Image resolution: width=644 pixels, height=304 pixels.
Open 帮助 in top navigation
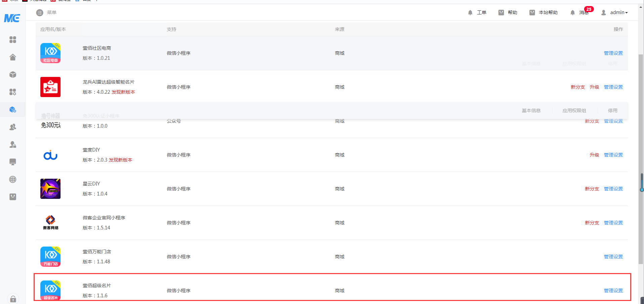coord(513,12)
